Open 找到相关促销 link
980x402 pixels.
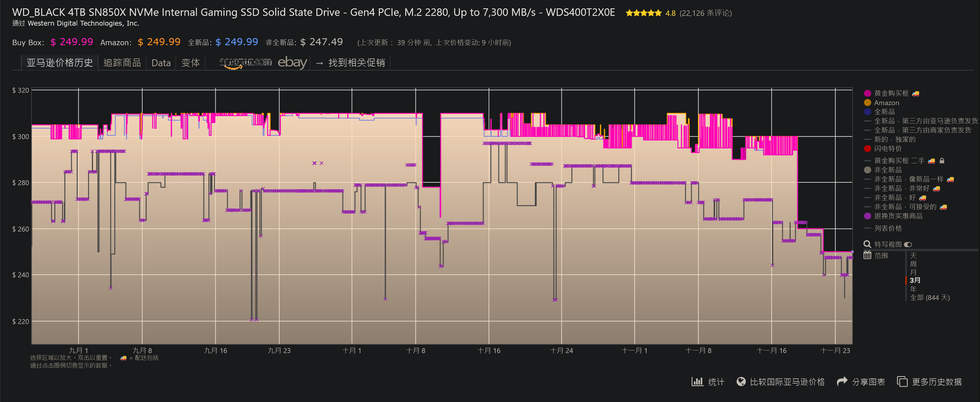pos(350,63)
